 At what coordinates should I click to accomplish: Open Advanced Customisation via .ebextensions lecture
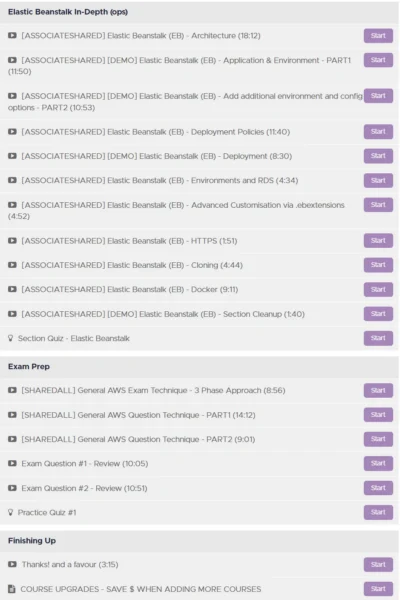[176, 210]
